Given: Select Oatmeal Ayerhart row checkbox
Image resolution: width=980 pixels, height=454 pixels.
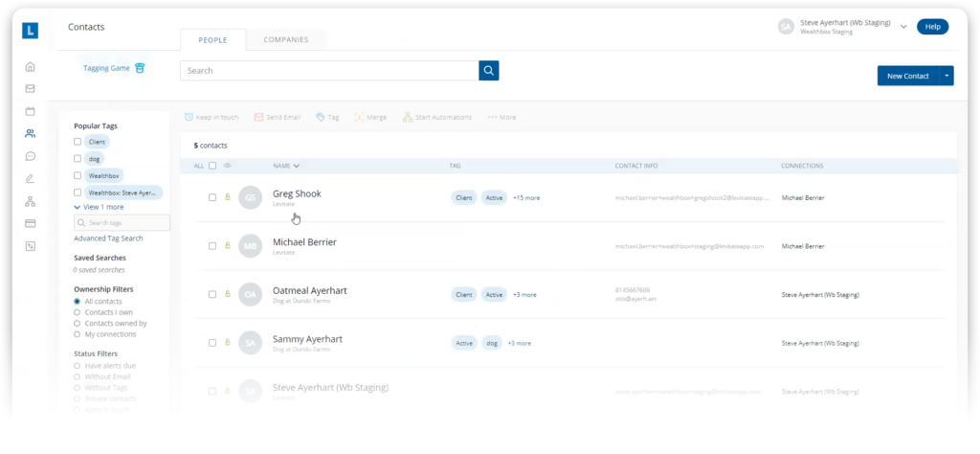Looking at the screenshot, I should [x=212, y=294].
